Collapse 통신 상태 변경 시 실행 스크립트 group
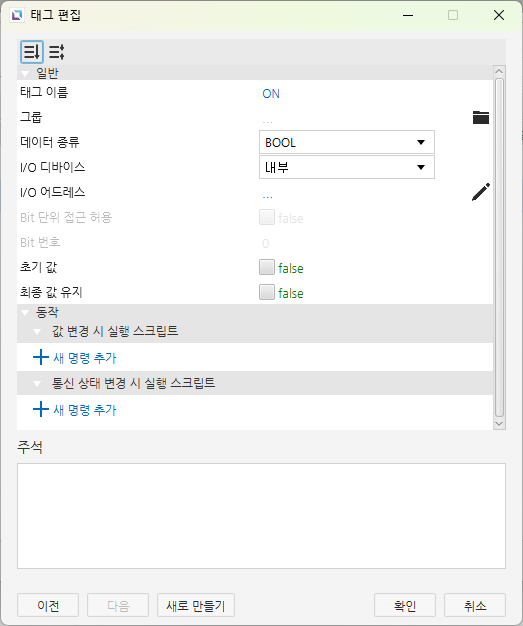The height and width of the screenshot is (626, 523). pyautogui.click(x=38, y=384)
